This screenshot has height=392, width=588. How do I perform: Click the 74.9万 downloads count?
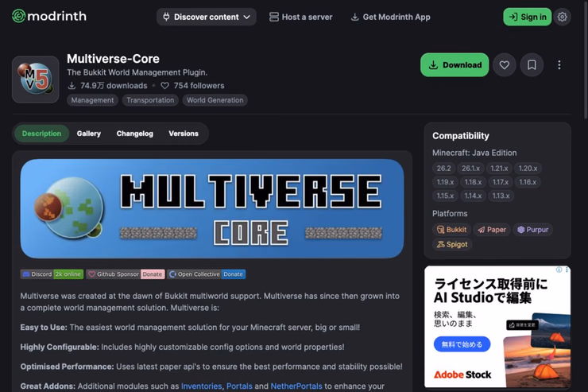pyautogui.click(x=107, y=86)
